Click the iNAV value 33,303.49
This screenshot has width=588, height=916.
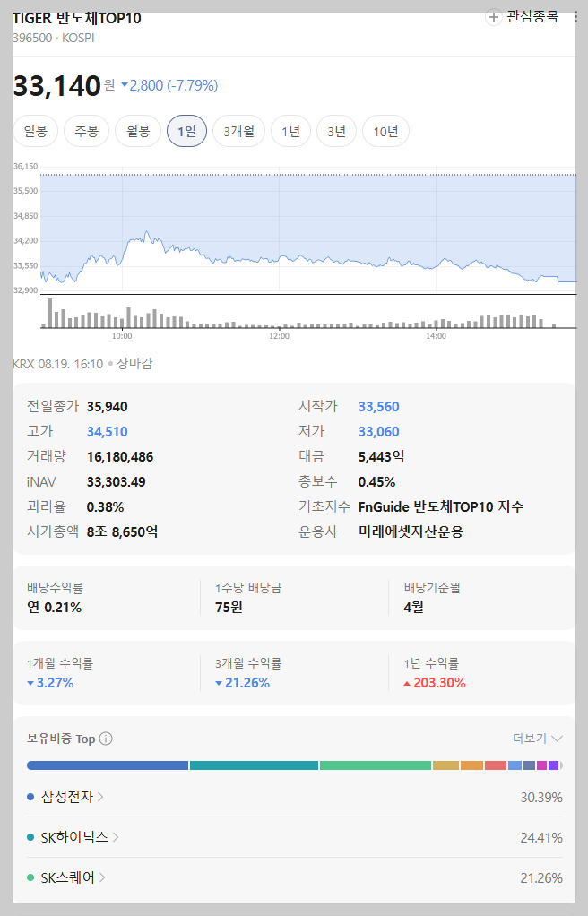pos(117,482)
